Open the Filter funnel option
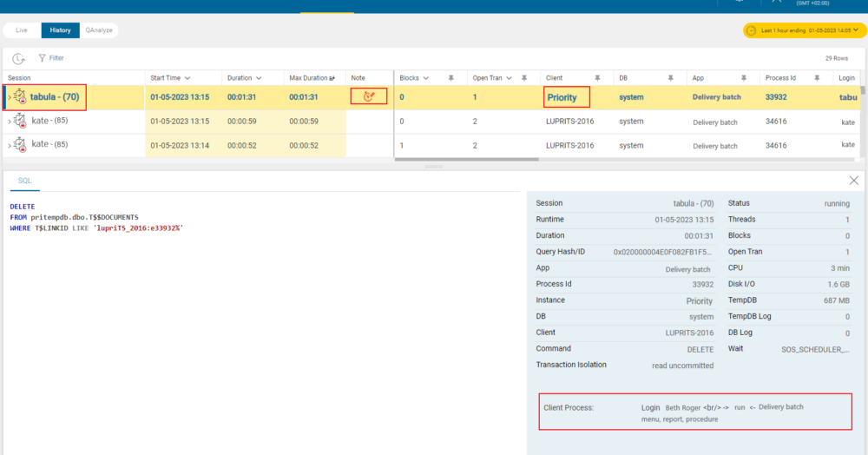The width and height of the screenshot is (868, 455). pos(51,58)
